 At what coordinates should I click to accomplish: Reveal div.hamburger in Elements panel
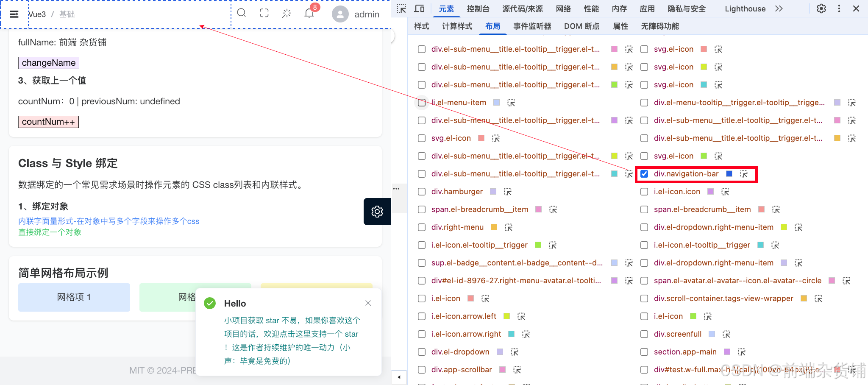pyautogui.click(x=508, y=192)
